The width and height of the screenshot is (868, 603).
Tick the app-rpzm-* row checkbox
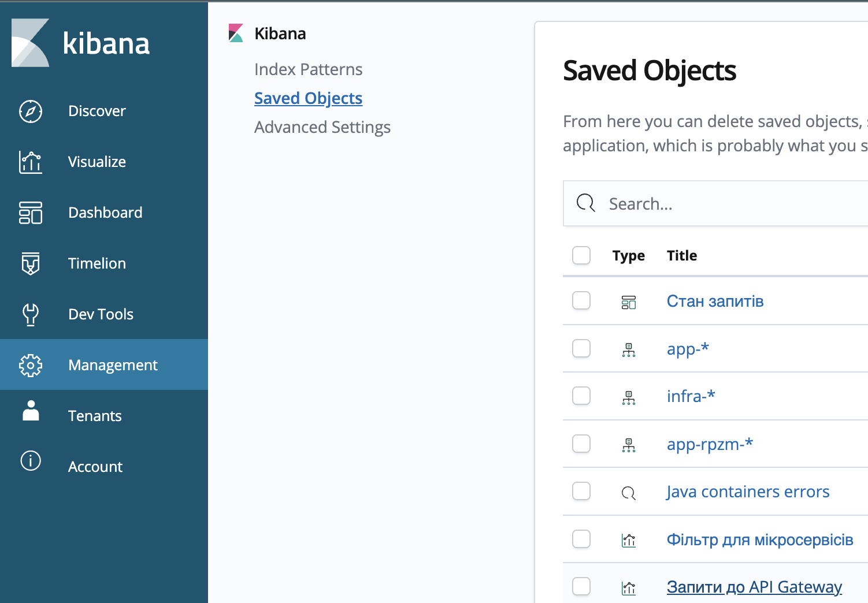(x=581, y=444)
